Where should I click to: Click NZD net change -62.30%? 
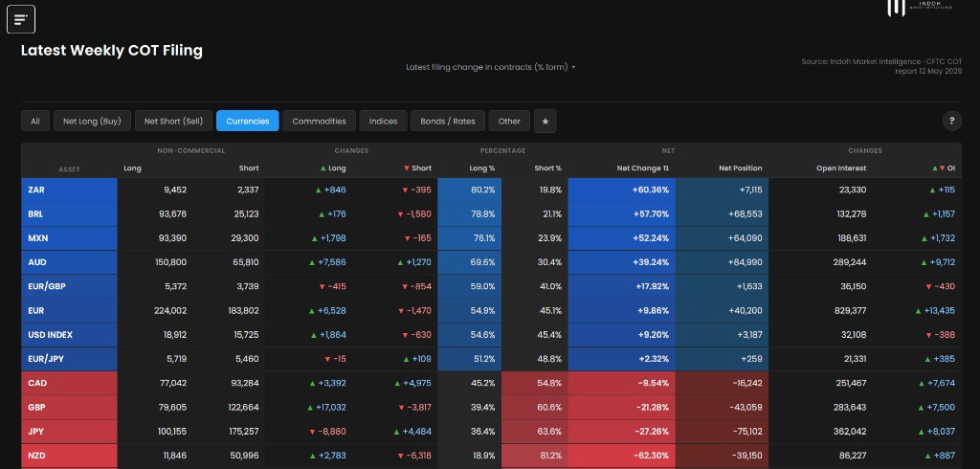[621, 456]
